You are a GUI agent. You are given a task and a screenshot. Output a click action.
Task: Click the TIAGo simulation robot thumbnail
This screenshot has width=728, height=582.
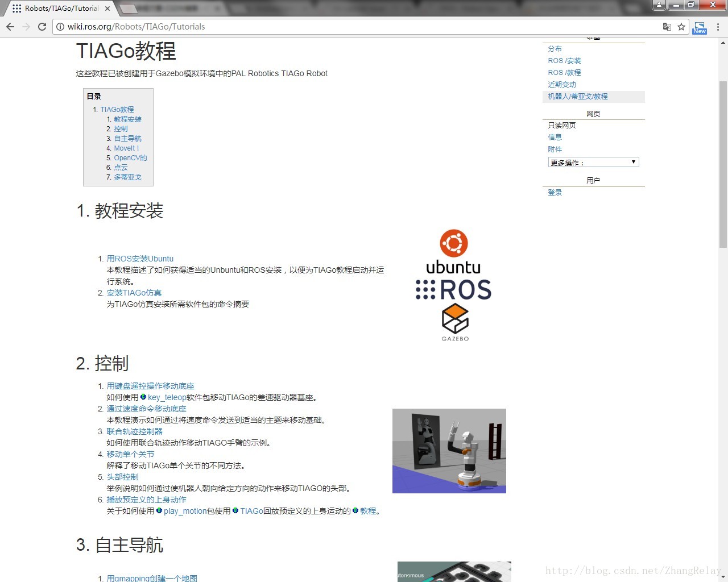click(449, 451)
